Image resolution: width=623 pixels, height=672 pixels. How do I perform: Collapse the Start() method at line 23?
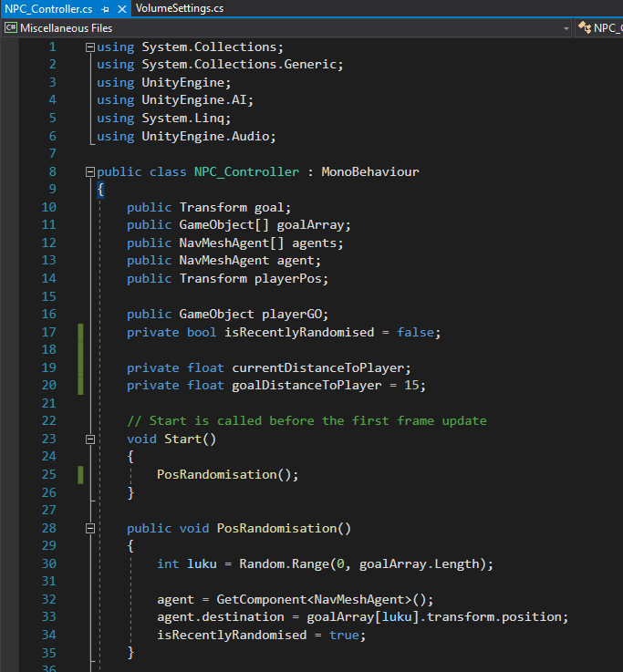(90, 439)
